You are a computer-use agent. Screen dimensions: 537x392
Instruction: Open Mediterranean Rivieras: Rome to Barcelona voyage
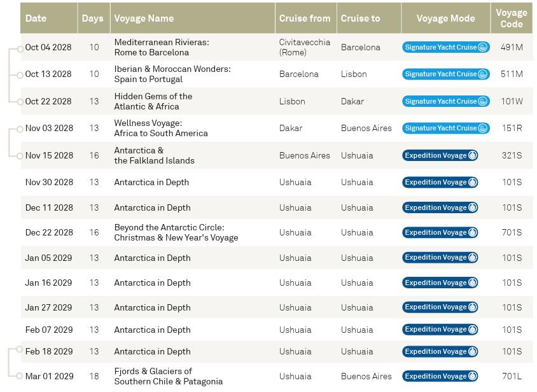tap(162, 47)
